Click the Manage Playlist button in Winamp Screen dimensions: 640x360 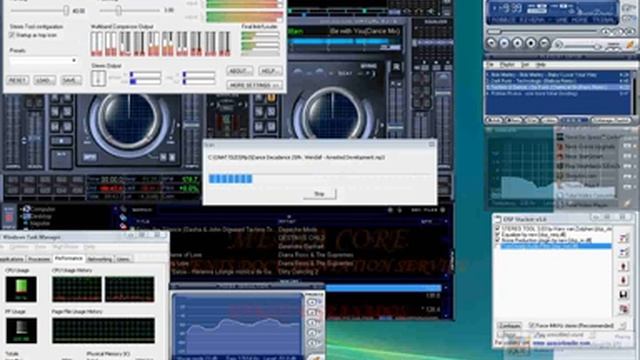(611, 120)
